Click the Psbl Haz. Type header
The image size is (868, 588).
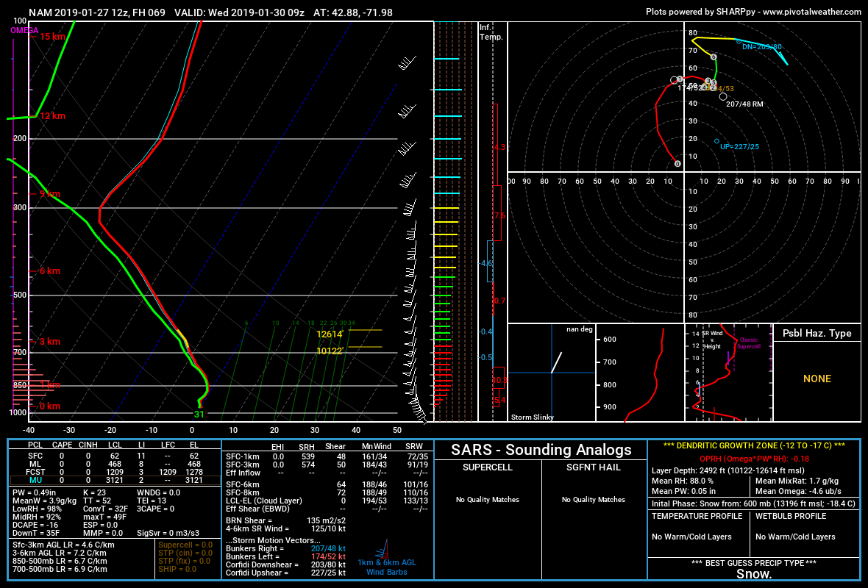click(817, 333)
